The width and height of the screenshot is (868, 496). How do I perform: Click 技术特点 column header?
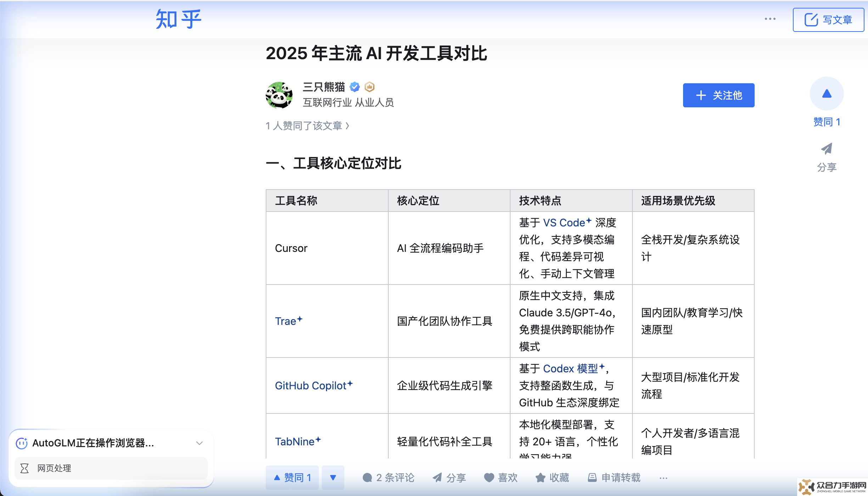click(x=571, y=201)
